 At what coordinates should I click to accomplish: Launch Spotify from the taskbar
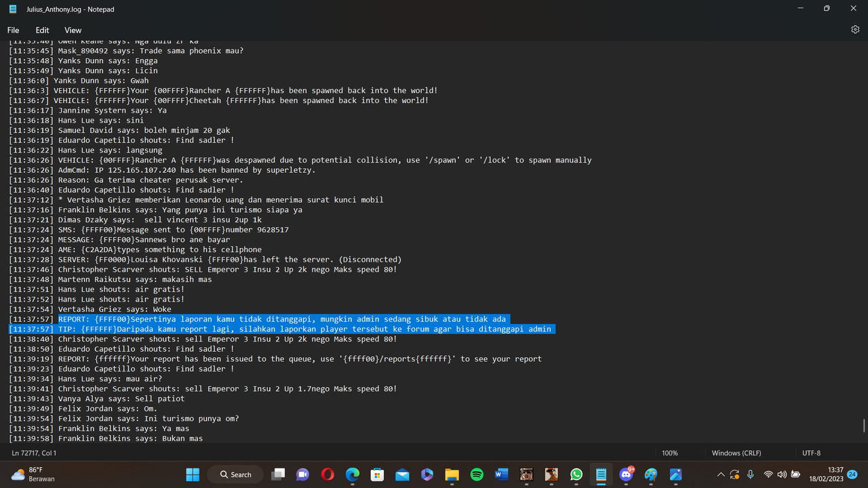point(477,474)
